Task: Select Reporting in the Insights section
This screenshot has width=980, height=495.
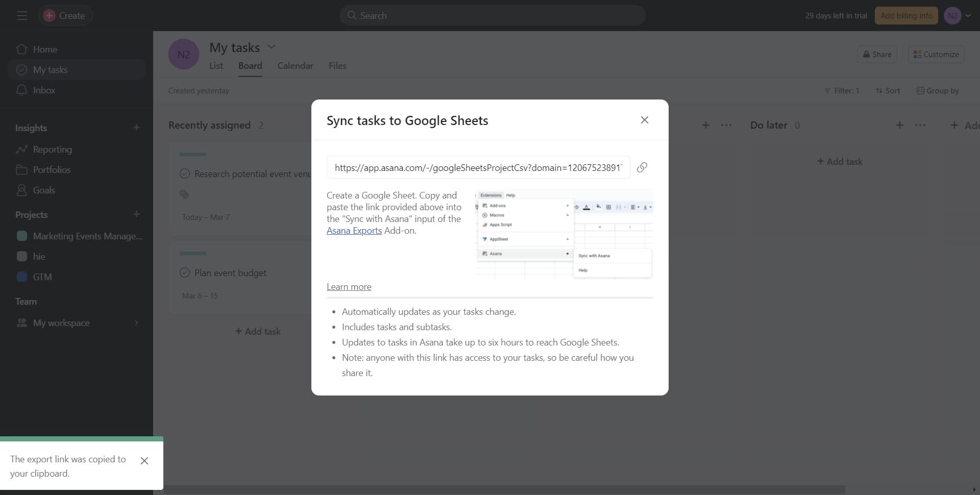Action: (x=53, y=149)
